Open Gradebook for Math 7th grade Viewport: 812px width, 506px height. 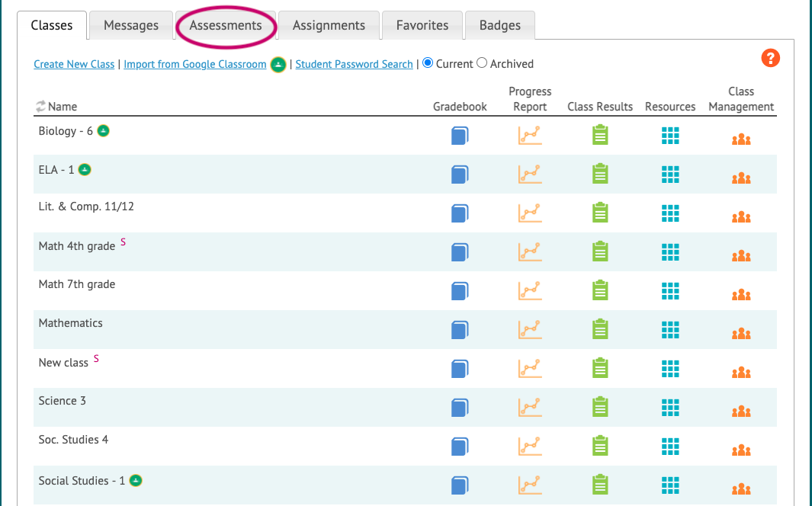pos(460,291)
